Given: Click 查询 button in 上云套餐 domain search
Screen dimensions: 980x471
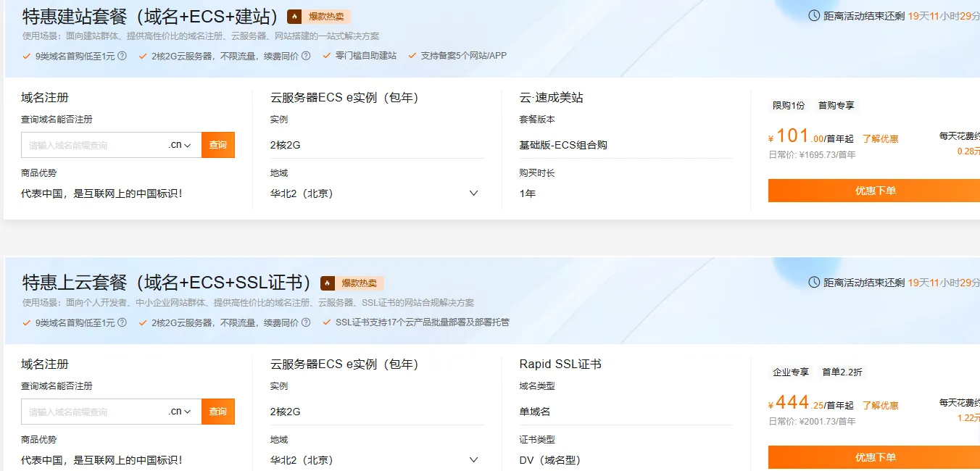Looking at the screenshot, I should point(218,412).
